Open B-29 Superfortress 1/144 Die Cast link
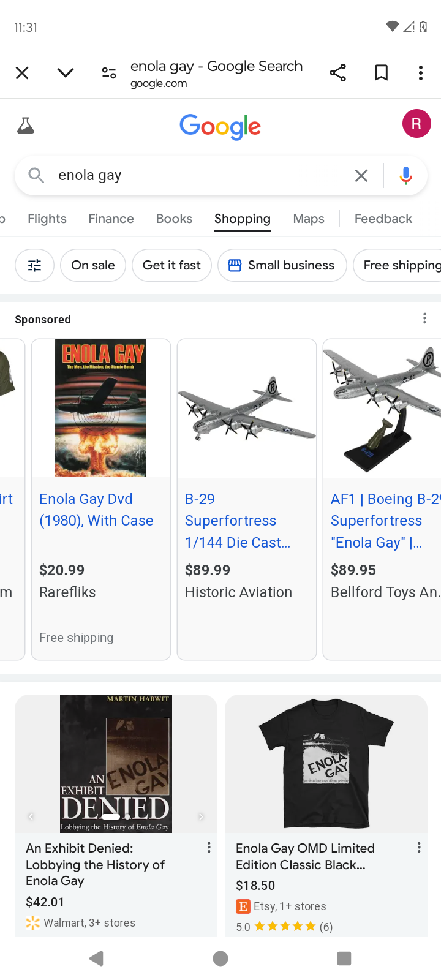 click(x=238, y=521)
